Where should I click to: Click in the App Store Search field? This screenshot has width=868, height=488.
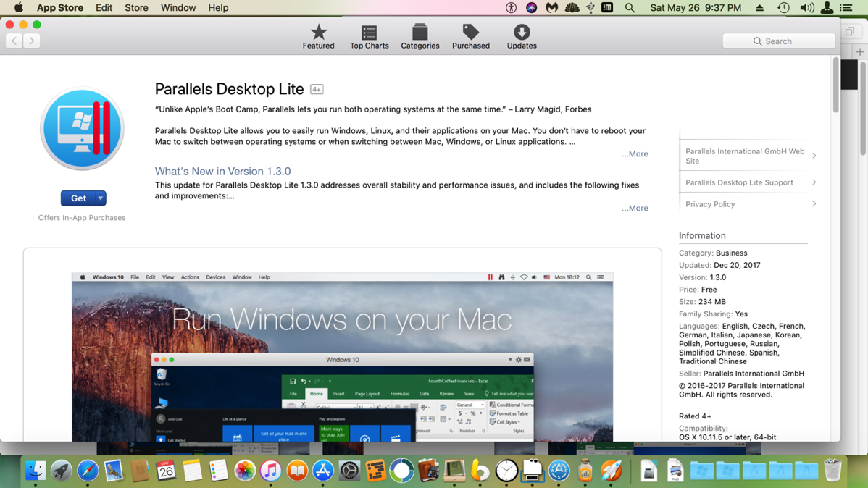tap(778, 41)
